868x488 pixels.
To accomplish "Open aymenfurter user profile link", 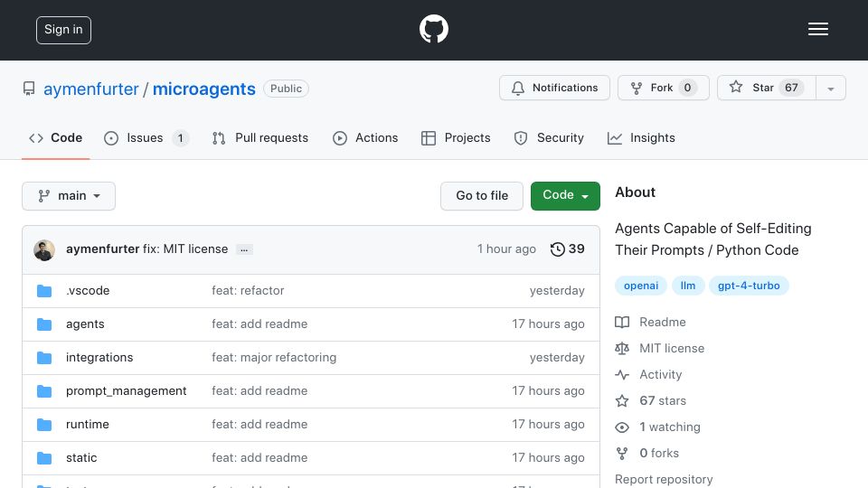I will (x=90, y=89).
